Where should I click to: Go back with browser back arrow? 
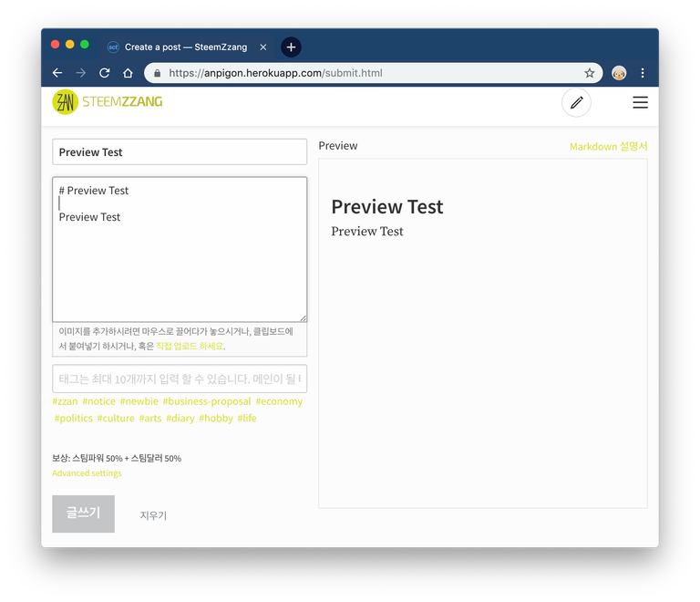pyautogui.click(x=57, y=73)
